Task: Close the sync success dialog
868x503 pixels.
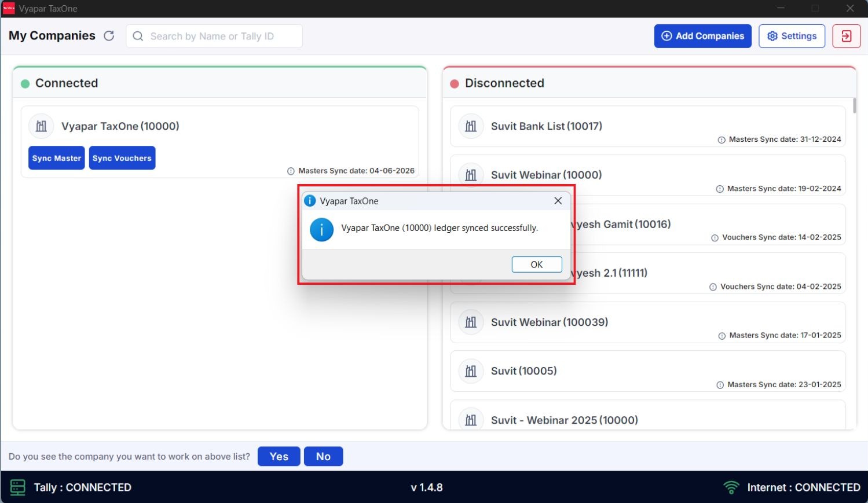Action: [558, 201]
